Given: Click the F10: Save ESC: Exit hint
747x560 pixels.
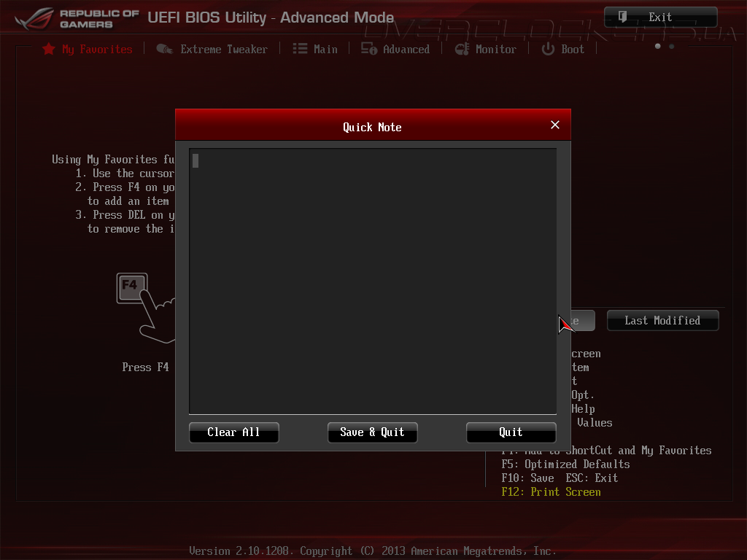Looking at the screenshot, I should tap(560, 478).
